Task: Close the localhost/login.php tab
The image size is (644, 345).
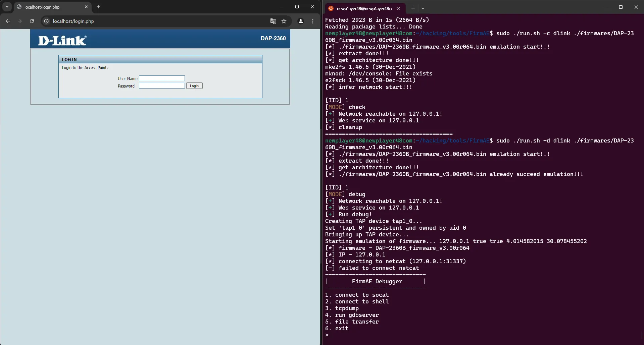Action: point(86,7)
